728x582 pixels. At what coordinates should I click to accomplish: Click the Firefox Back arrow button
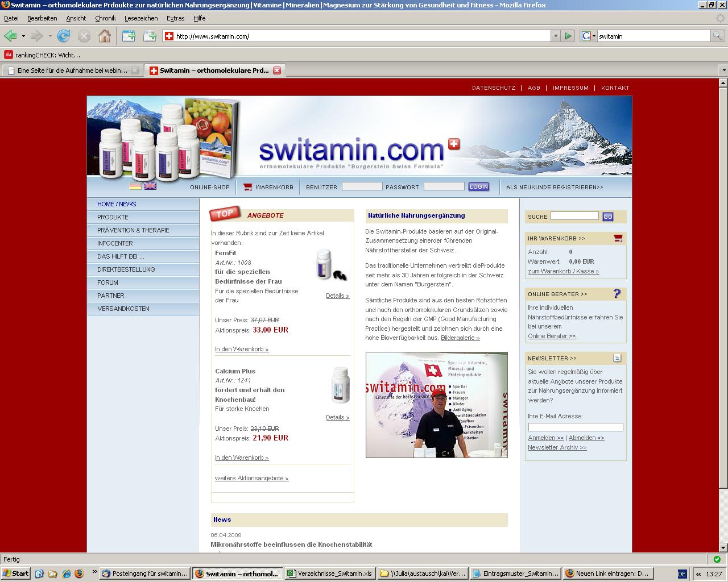pos(10,36)
